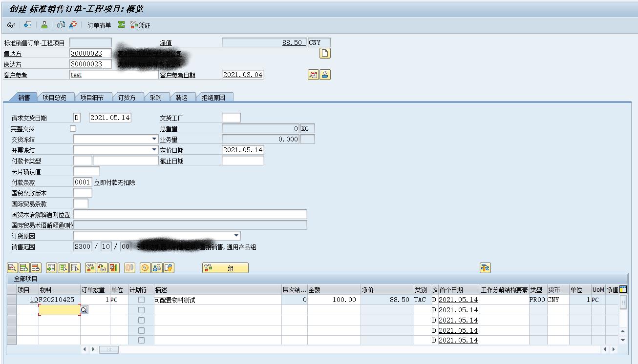This screenshot has width=638, height=364.
Task: Click the 凭证 button
Action: 140,25
